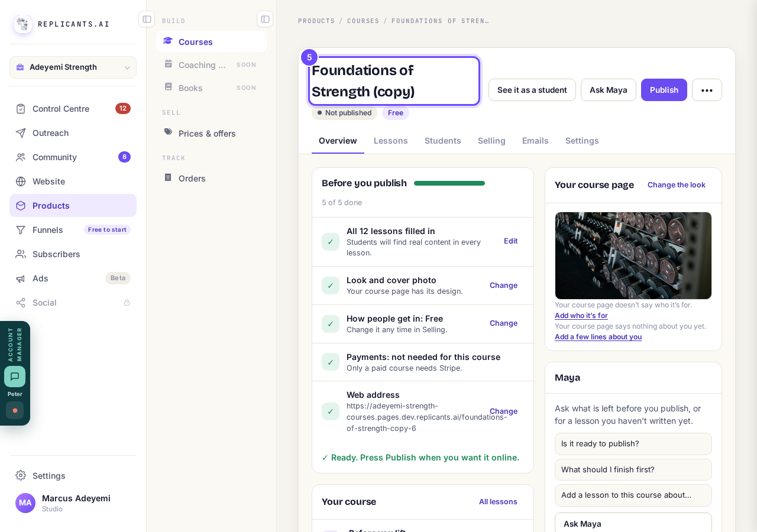The image size is (757, 532).
Task: Click the Publish button
Action: (x=664, y=90)
